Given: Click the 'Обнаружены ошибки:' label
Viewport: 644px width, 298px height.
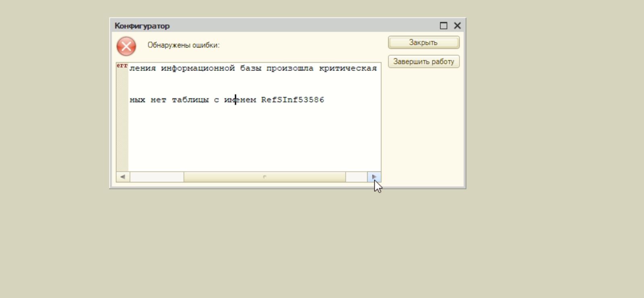Looking at the screenshot, I should (183, 45).
